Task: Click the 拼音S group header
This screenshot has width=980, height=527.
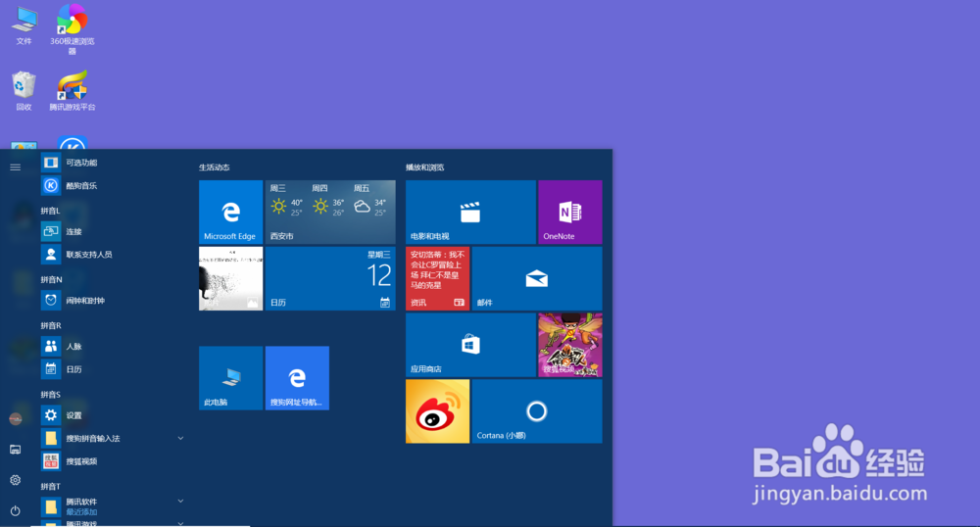Action: [51, 395]
